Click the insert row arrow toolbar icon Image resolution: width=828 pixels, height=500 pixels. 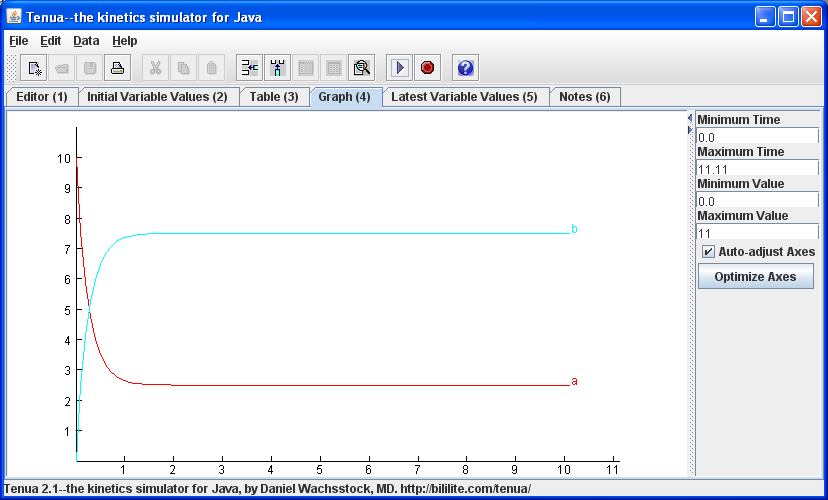point(249,68)
